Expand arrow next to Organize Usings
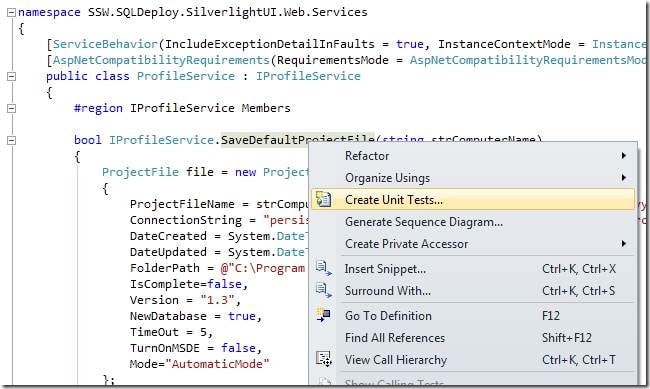The height and width of the screenshot is (389, 650). tap(623, 177)
